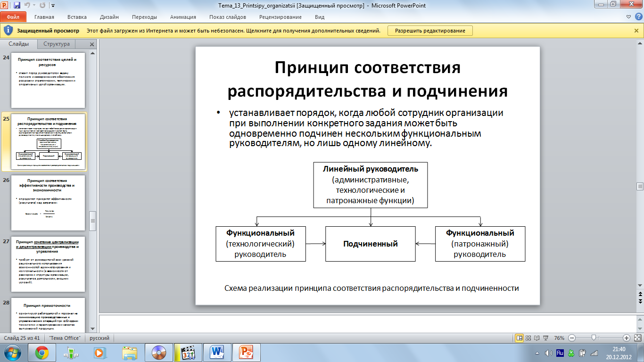Select the Слайды pane tab
This screenshot has height=362, width=644.
(x=19, y=44)
